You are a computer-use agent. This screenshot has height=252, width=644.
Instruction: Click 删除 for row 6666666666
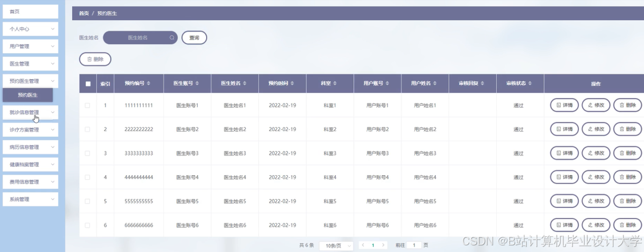click(628, 225)
